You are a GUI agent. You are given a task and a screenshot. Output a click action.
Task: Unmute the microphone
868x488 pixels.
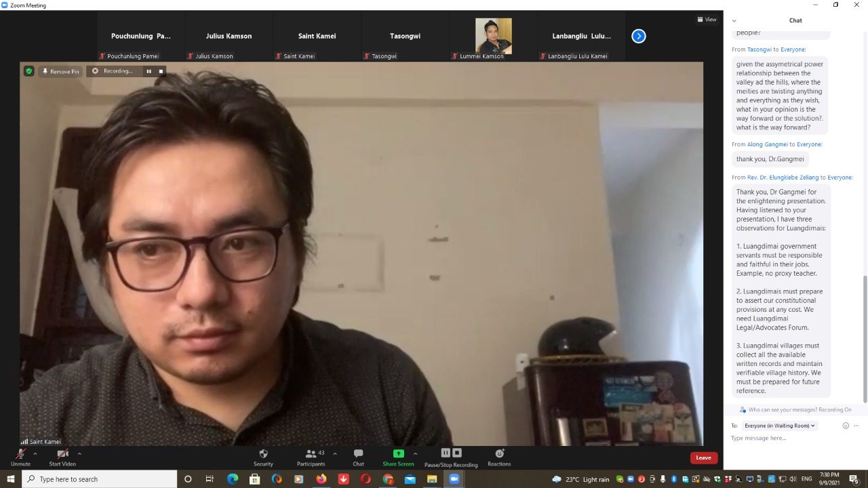[x=20, y=454]
